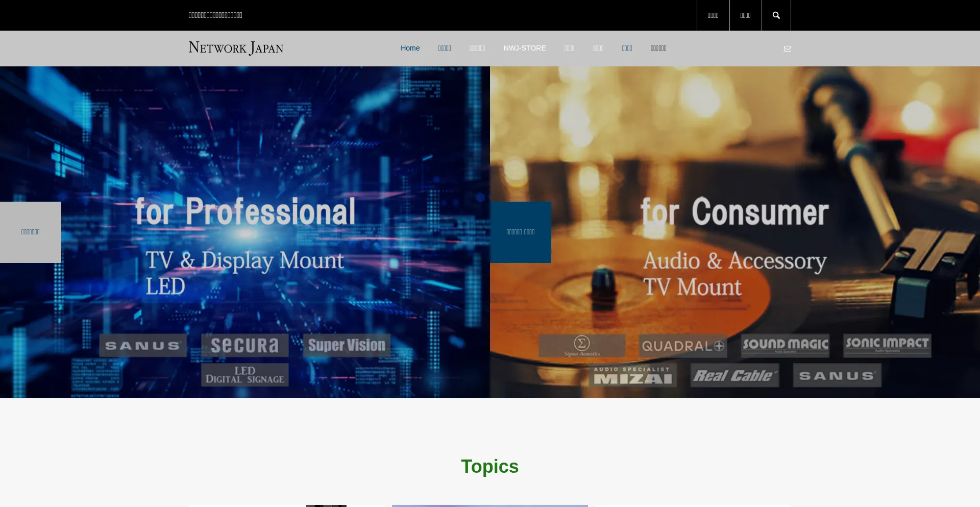Screen dimensions: 980x507
Task: Select the SECURA brand logo
Action: tap(244, 345)
